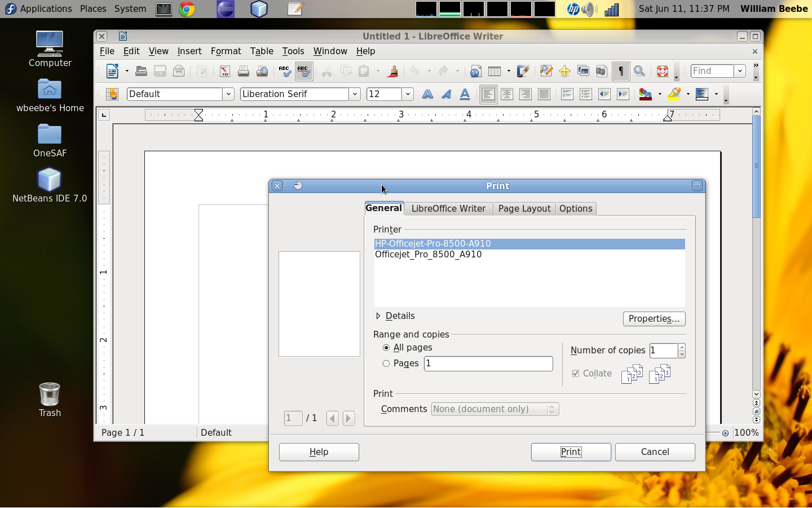The height and width of the screenshot is (508, 812).
Task: Open the Font Color dropdown arrow
Action: (x=660, y=94)
